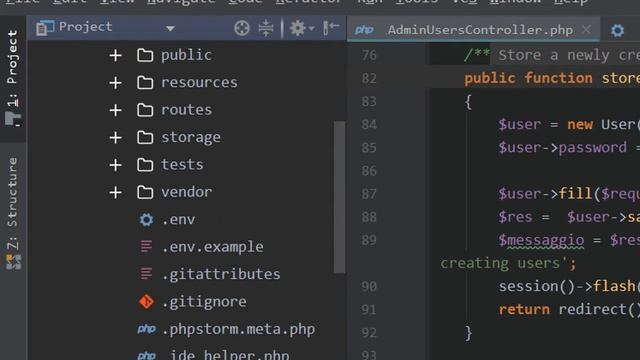Select the tests folder icon

pyautogui.click(x=145, y=164)
